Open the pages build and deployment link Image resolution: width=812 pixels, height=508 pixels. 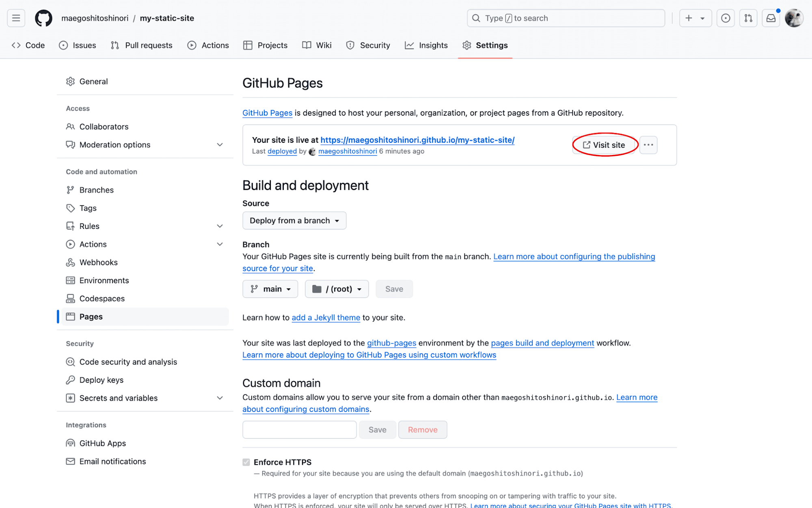tap(542, 343)
